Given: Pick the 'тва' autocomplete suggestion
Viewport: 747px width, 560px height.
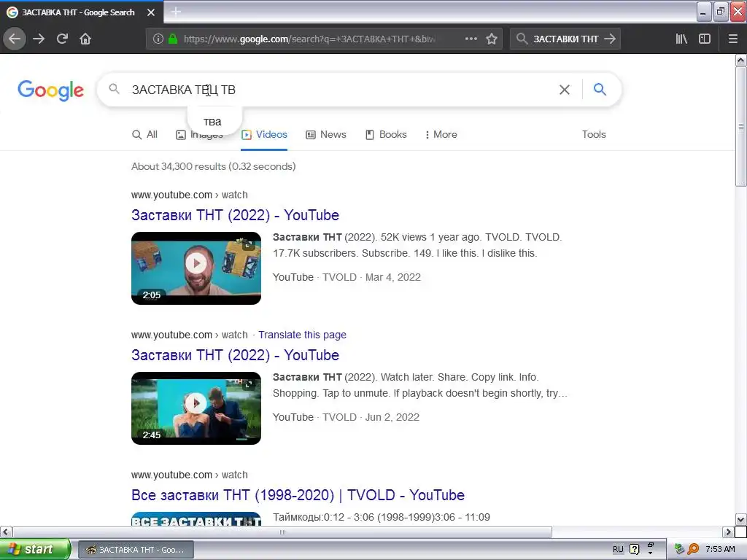Looking at the screenshot, I should click(x=212, y=122).
